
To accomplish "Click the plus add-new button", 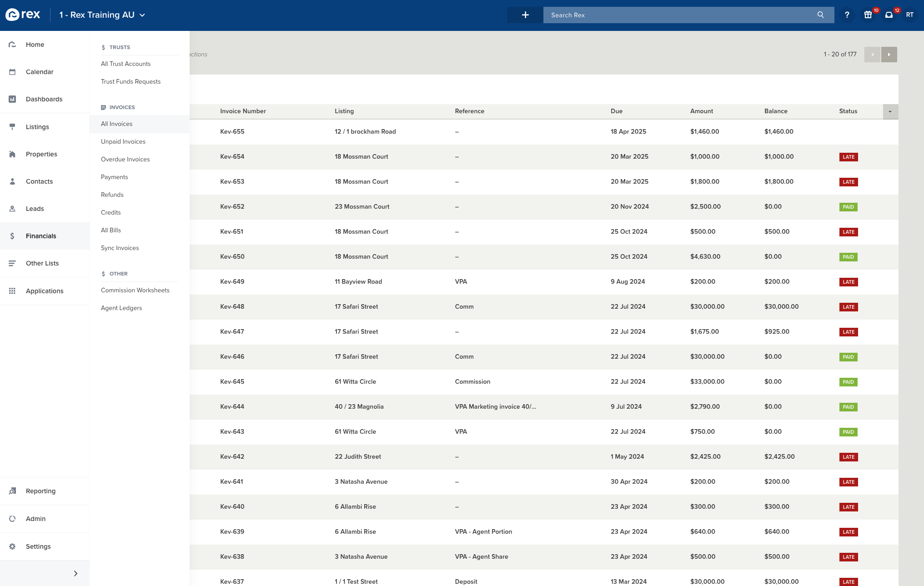I will pyautogui.click(x=525, y=15).
